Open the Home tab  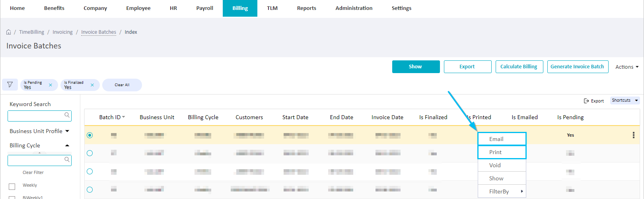18,8
